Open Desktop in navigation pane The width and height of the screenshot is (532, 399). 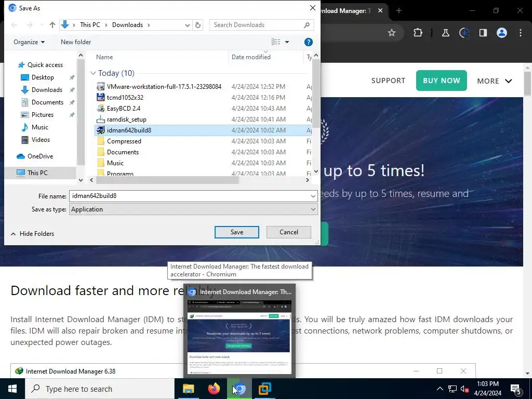[x=43, y=77]
